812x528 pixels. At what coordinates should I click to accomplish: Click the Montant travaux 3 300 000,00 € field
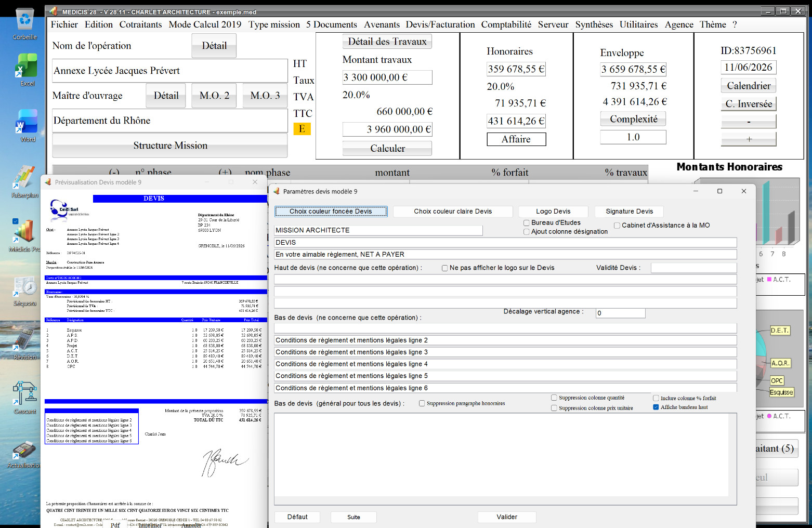click(x=387, y=77)
